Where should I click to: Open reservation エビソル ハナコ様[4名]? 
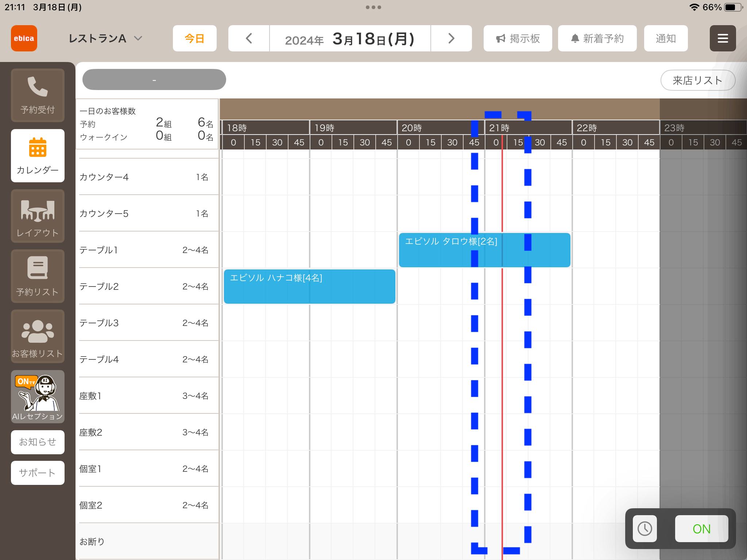pos(309,287)
